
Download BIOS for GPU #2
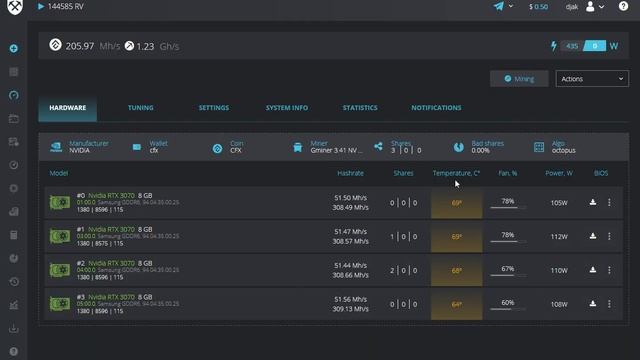[x=593, y=270]
